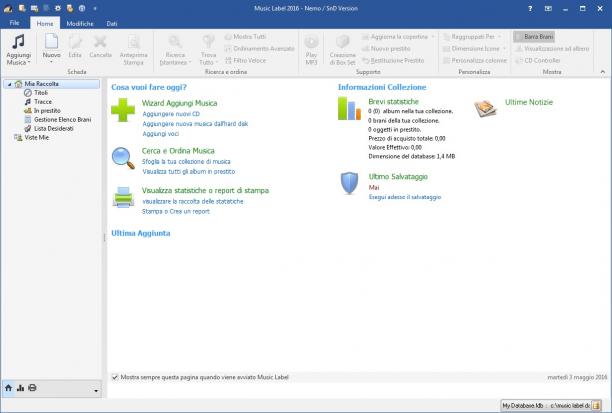Click the printer report icon

[x=123, y=197]
